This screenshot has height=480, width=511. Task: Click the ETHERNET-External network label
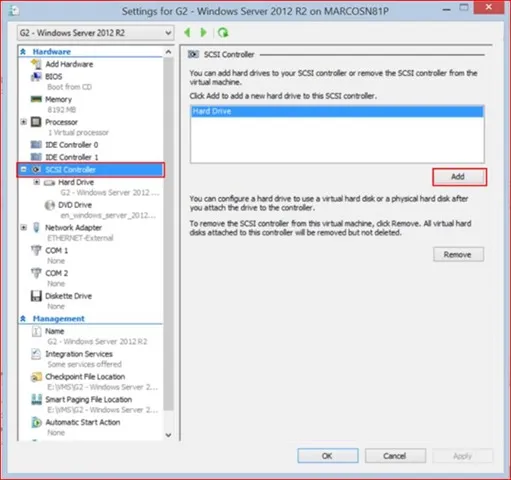(x=80, y=238)
